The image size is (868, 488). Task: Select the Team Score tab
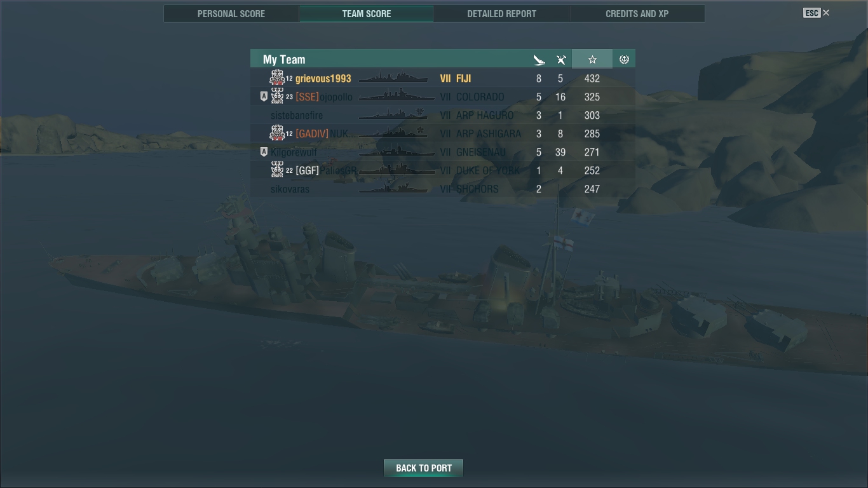click(367, 13)
